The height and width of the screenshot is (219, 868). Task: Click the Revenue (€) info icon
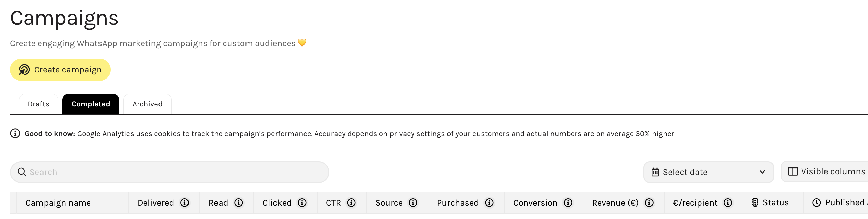pyautogui.click(x=649, y=203)
